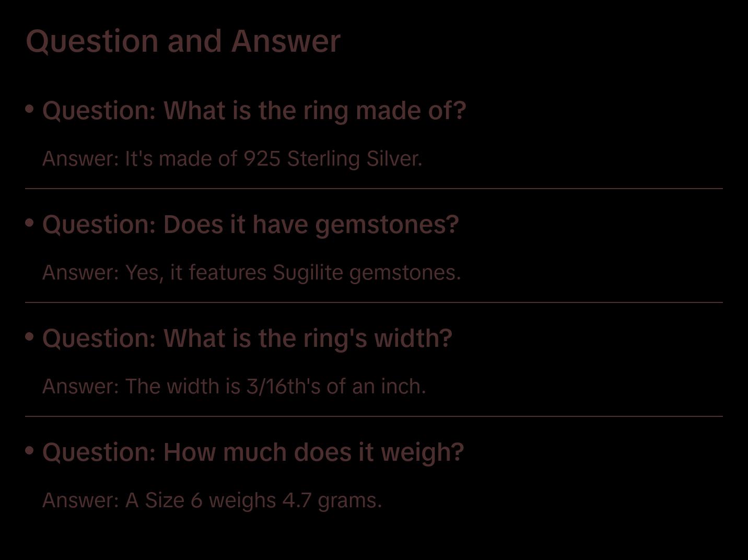The image size is (748, 560).
Task: Select the question about ring weight
Action: [x=253, y=452]
